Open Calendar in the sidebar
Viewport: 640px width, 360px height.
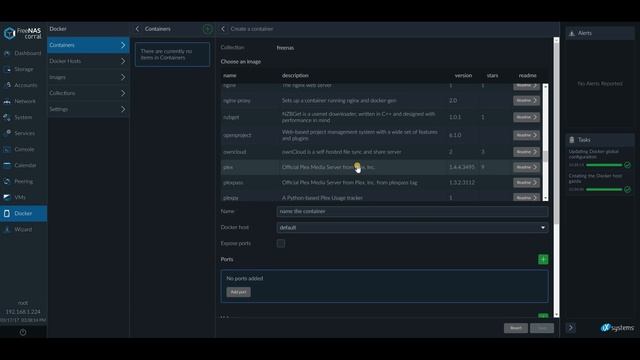[x=23, y=165]
